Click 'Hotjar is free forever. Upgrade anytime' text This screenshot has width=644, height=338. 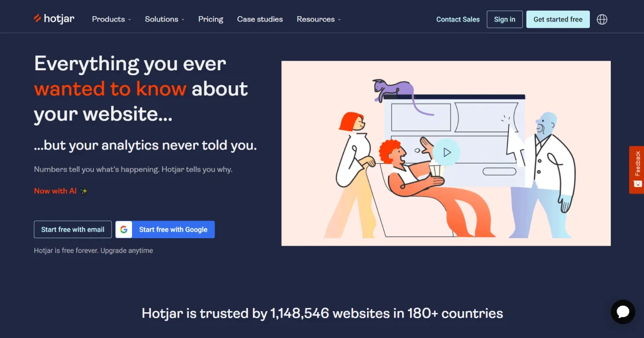click(x=93, y=251)
